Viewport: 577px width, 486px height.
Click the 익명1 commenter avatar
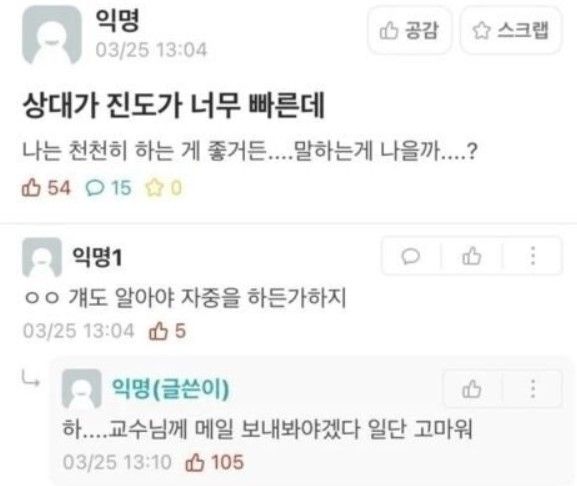42,257
